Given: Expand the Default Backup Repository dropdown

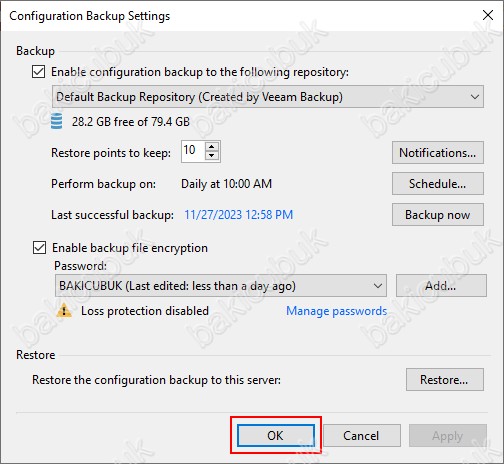Looking at the screenshot, I should point(268,97).
